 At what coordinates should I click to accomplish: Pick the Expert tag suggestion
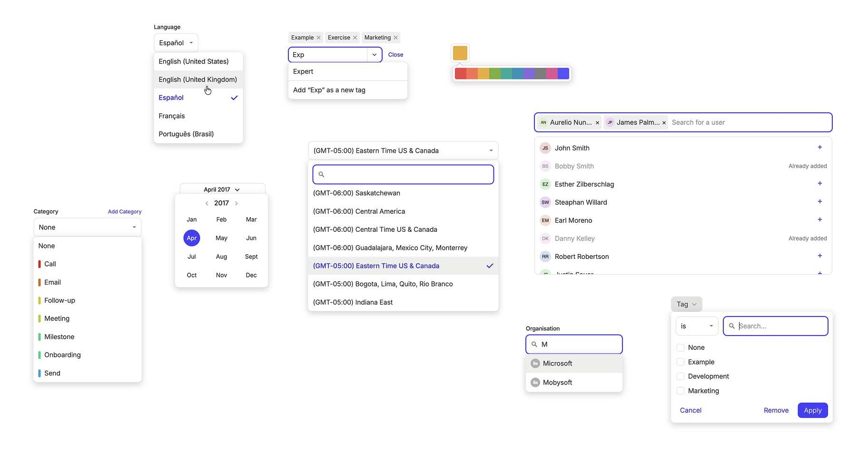pyautogui.click(x=348, y=72)
